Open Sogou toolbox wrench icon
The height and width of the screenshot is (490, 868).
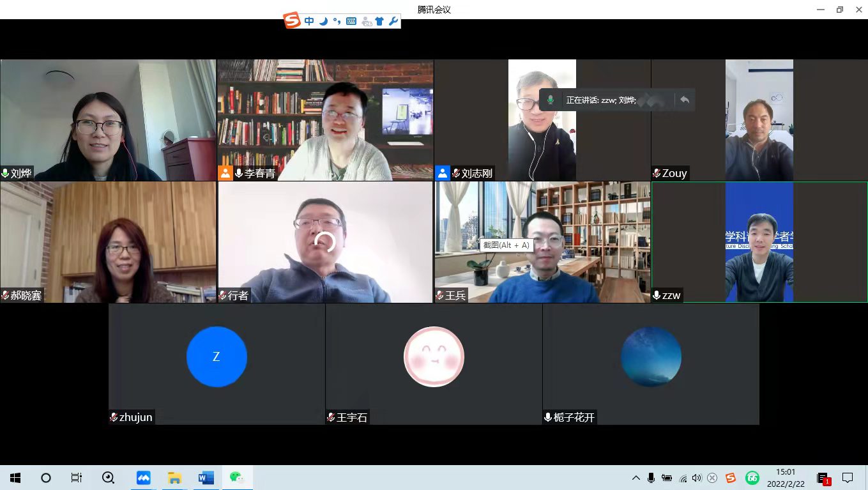point(393,22)
